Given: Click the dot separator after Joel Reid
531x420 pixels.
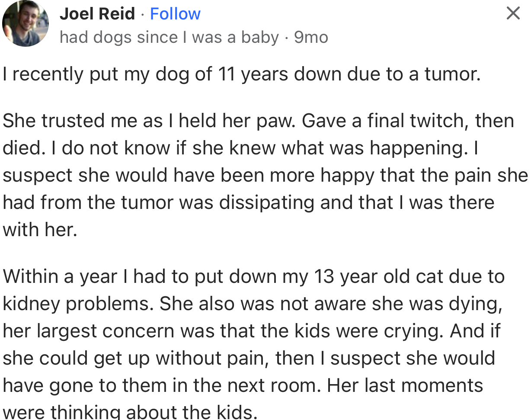Looking at the screenshot, I should point(143,13).
